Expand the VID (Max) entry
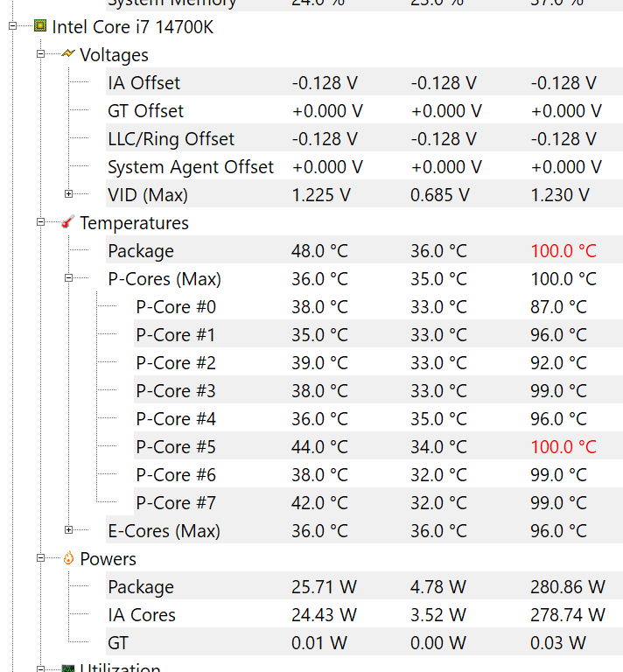The image size is (623, 672). (68, 194)
